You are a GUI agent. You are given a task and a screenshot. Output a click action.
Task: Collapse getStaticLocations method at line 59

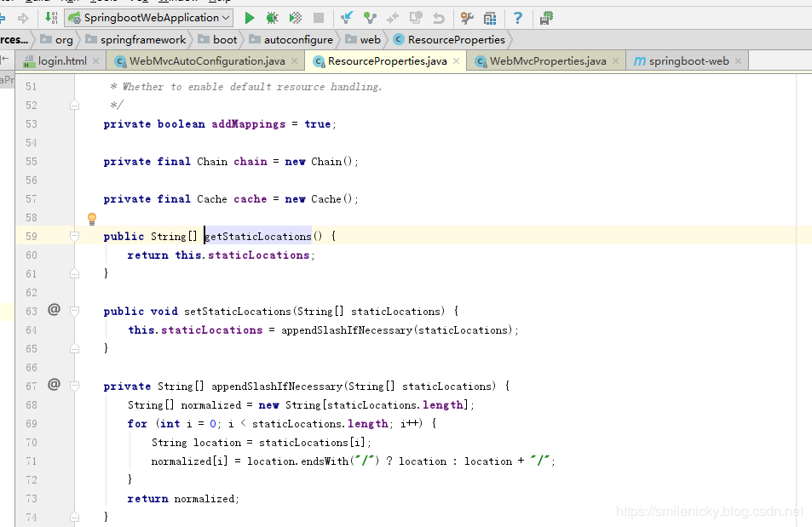pos(75,236)
